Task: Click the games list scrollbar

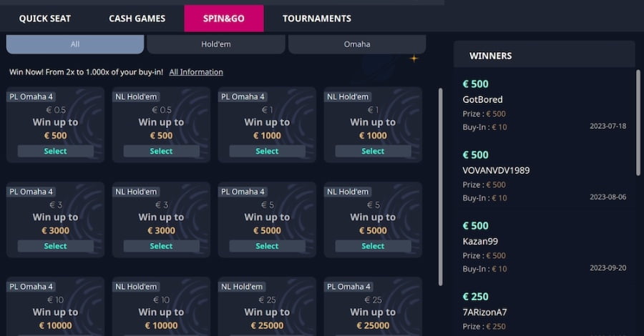Action: click(441, 187)
